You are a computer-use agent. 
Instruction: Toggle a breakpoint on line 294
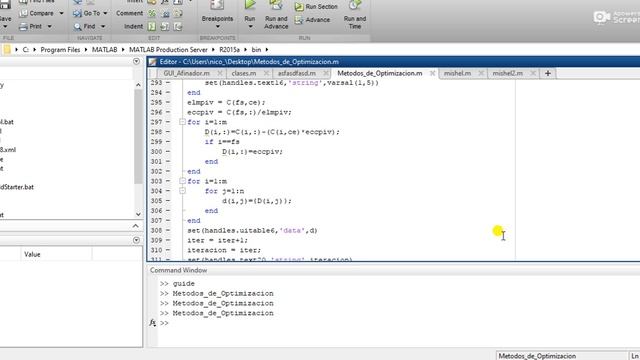click(x=168, y=93)
